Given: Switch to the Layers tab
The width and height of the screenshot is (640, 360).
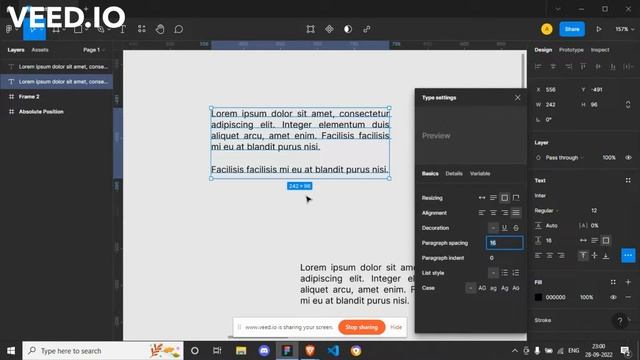Looking at the screenshot, I should click(x=16, y=50).
